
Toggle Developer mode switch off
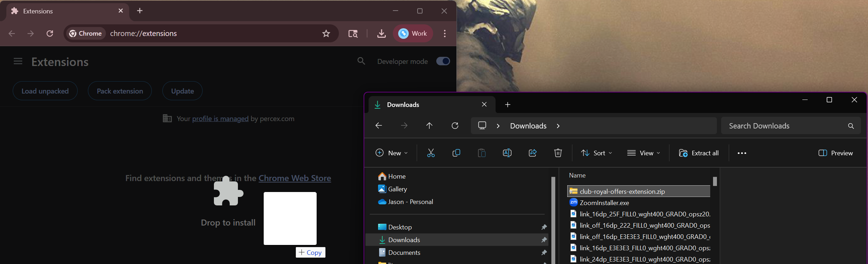click(443, 61)
